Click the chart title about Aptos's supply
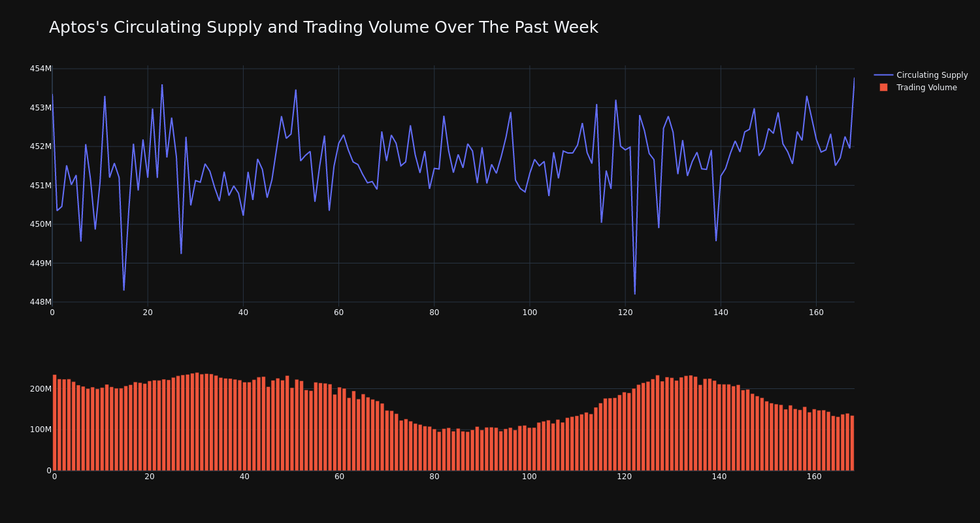This screenshot has width=980, height=523. point(323,27)
